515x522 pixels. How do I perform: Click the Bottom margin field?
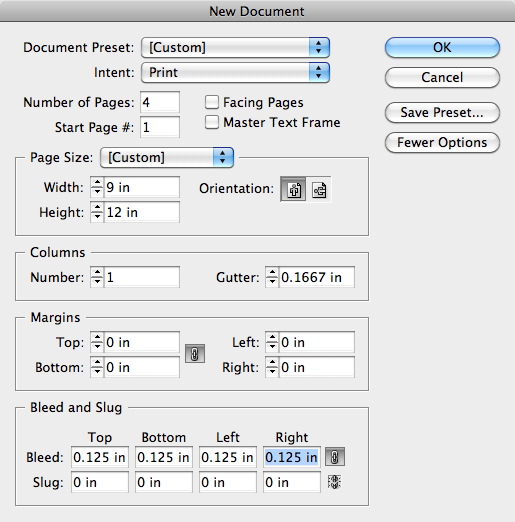click(142, 367)
